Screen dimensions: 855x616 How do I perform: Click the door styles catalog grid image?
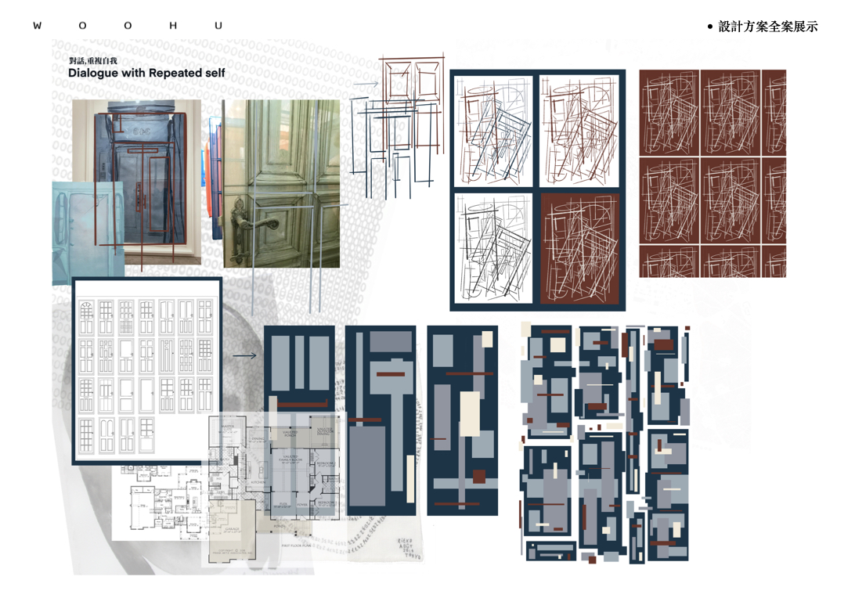point(146,371)
